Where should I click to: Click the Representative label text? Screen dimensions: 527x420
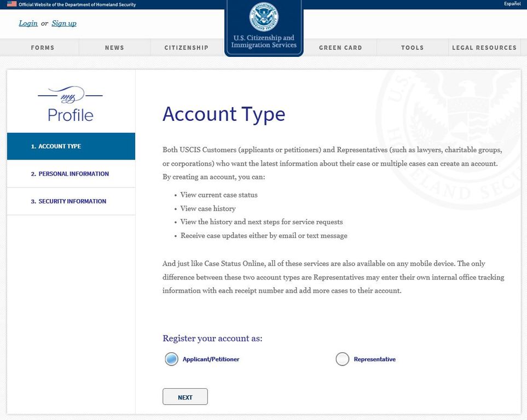coord(374,359)
